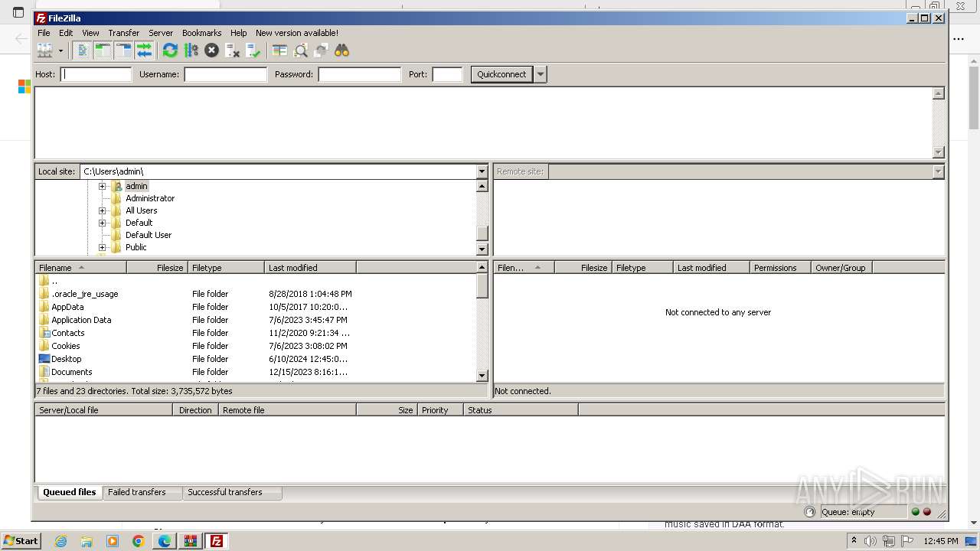Launch Google Chrome from the taskbar
Viewport: 980px width, 551px height.
tap(139, 541)
